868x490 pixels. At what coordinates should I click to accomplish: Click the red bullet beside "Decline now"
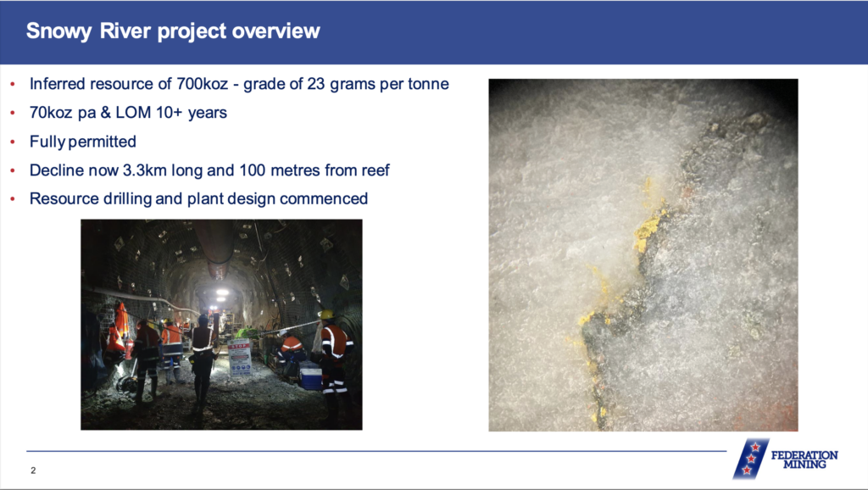[x=12, y=170]
